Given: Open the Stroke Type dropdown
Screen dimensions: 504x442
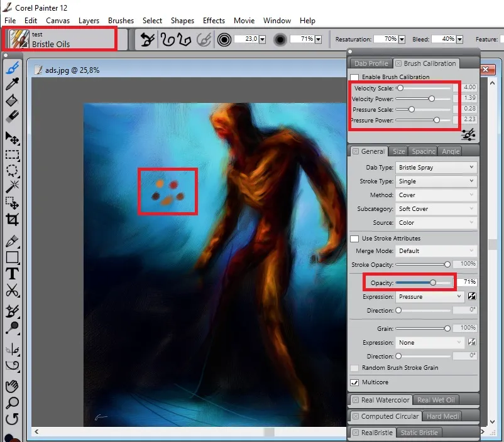Looking at the screenshot, I should click(x=436, y=181).
